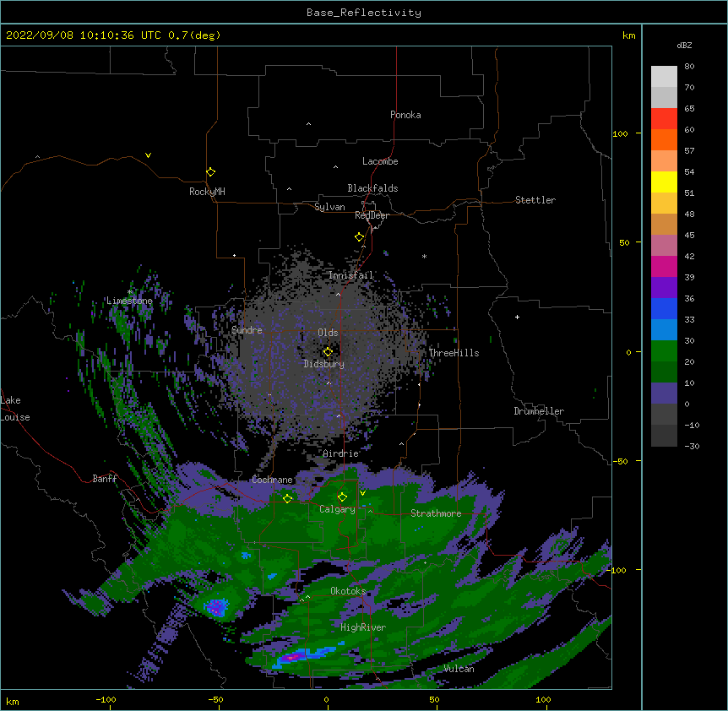This screenshot has height=711, width=728.
Task: Click the -50 km mark on bottom axis
Action: coord(215,699)
